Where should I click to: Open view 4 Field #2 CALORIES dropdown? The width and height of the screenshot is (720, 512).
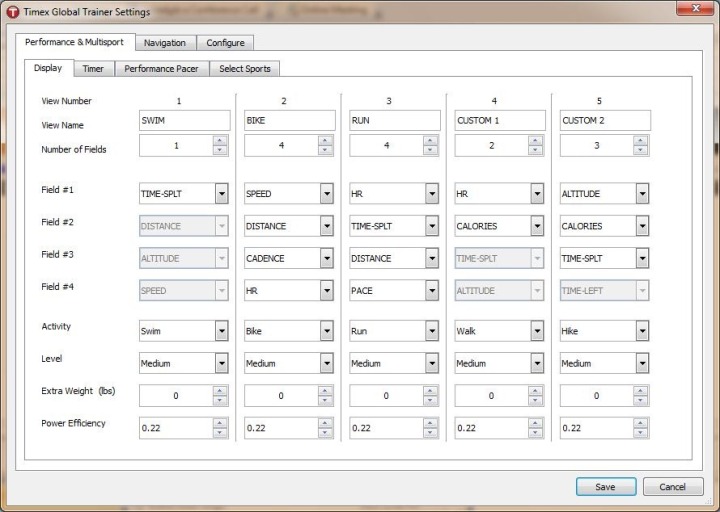(537, 226)
